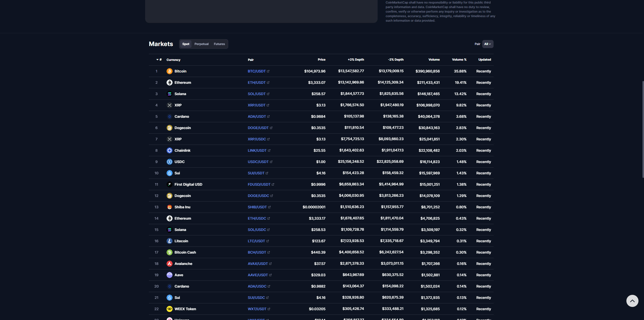Viewport: 644px width, 320px height.
Task: Click the Bitcoin Cash green icon
Action: 169,252
